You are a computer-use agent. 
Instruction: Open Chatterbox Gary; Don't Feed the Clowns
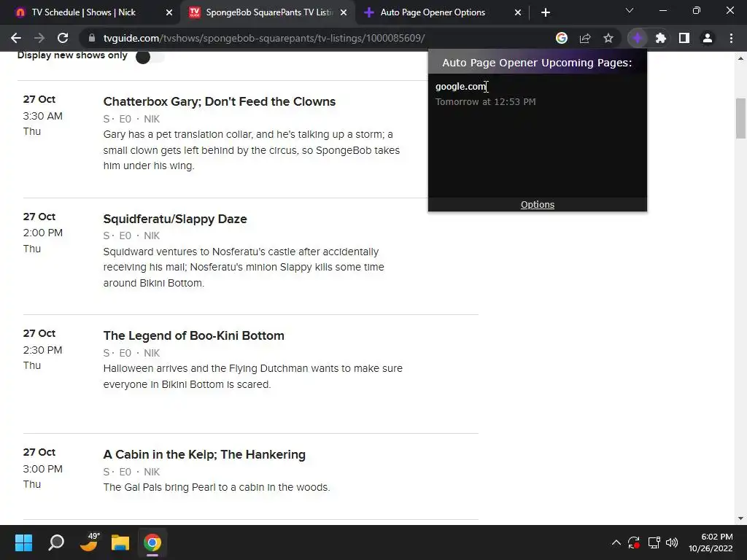[x=219, y=101]
